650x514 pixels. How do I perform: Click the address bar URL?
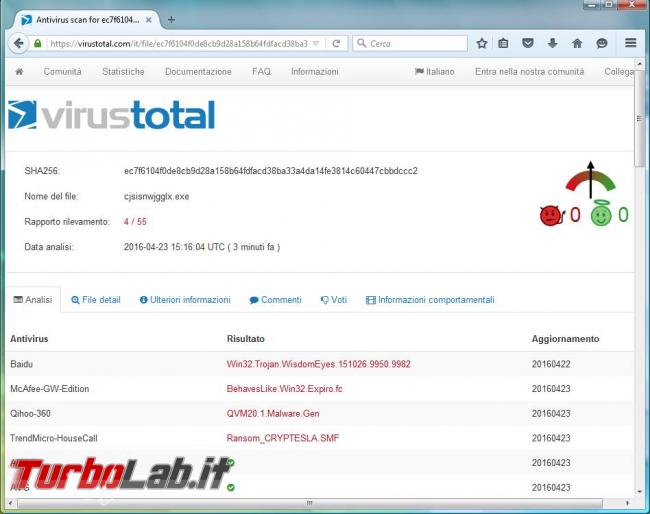179,44
